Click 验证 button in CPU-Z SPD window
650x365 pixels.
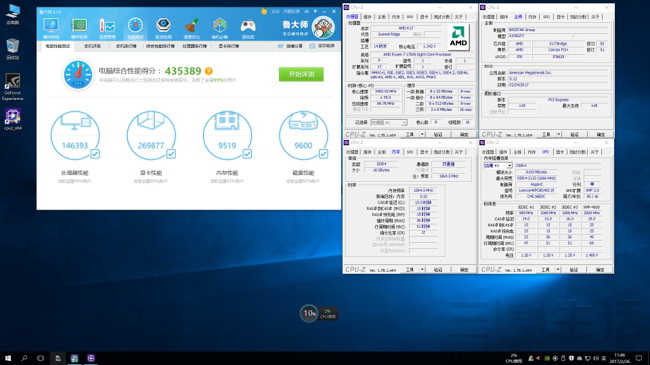pos(574,270)
